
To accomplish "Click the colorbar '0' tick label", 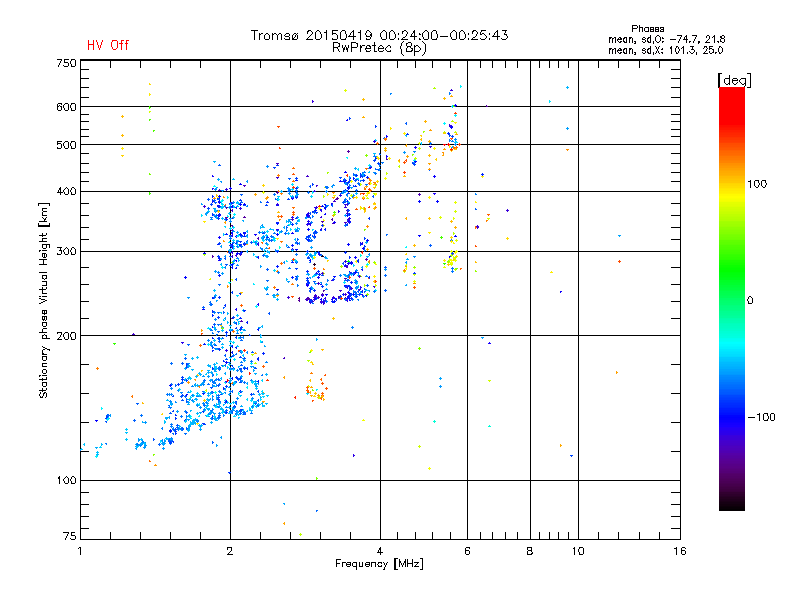I will (750, 301).
